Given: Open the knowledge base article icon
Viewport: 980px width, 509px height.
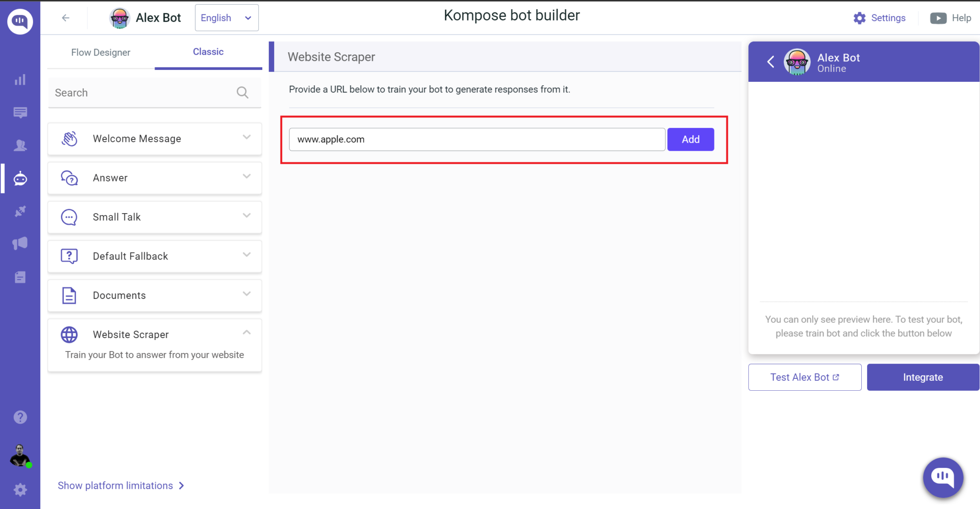Looking at the screenshot, I should tap(20, 277).
